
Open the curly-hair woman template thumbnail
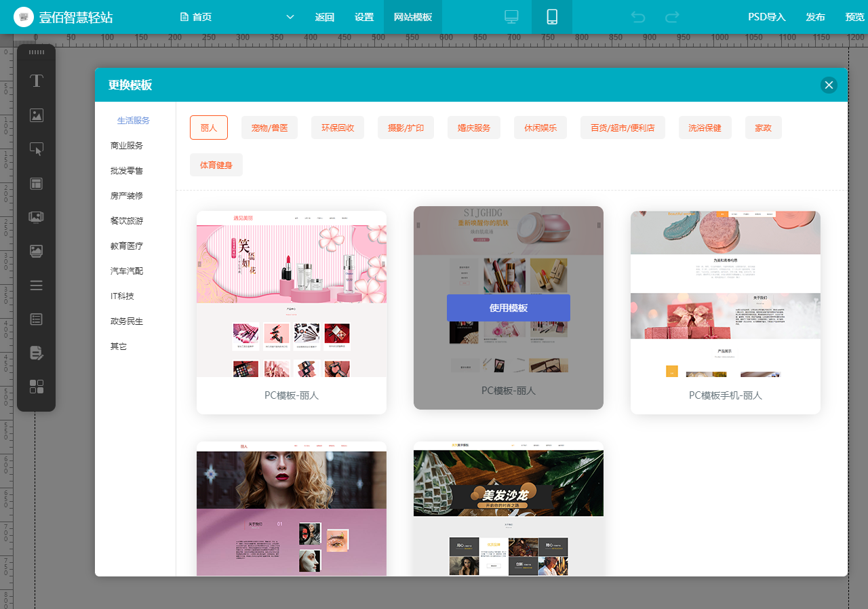pyautogui.click(x=292, y=509)
